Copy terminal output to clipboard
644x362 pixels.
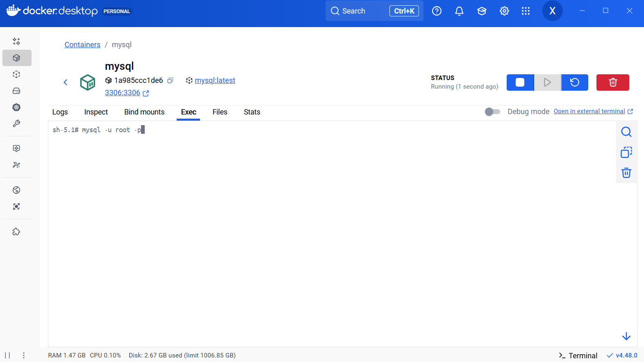626,152
